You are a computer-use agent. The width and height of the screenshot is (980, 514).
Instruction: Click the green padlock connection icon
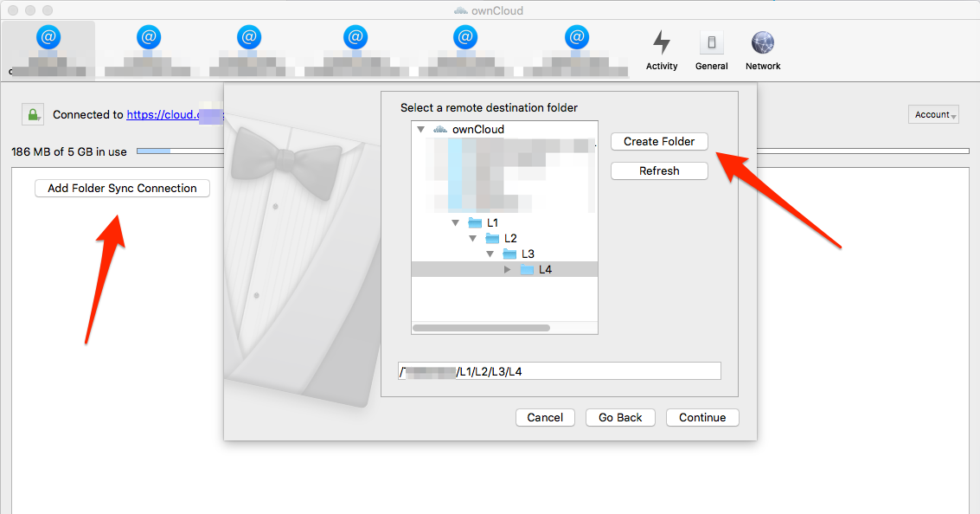click(x=35, y=113)
